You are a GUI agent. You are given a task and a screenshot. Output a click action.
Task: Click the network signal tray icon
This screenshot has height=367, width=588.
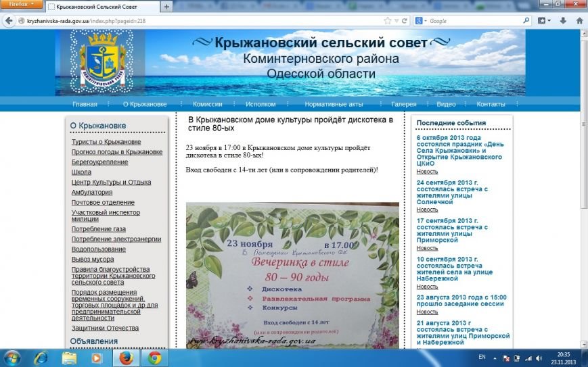tap(528, 358)
